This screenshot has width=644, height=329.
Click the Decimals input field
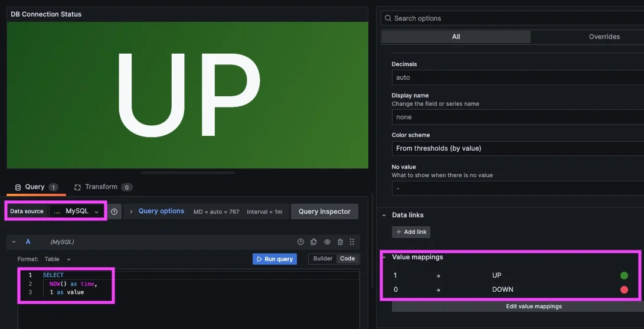[x=518, y=77]
